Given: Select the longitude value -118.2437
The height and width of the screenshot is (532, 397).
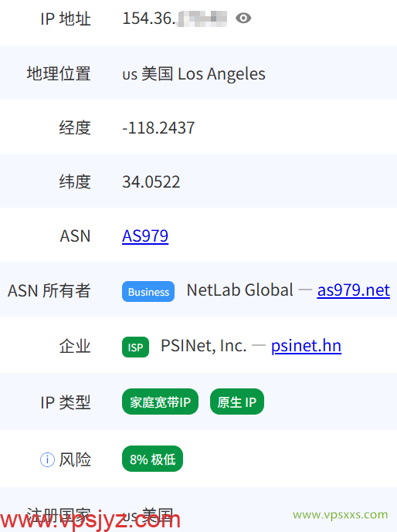Looking at the screenshot, I should click(158, 128).
